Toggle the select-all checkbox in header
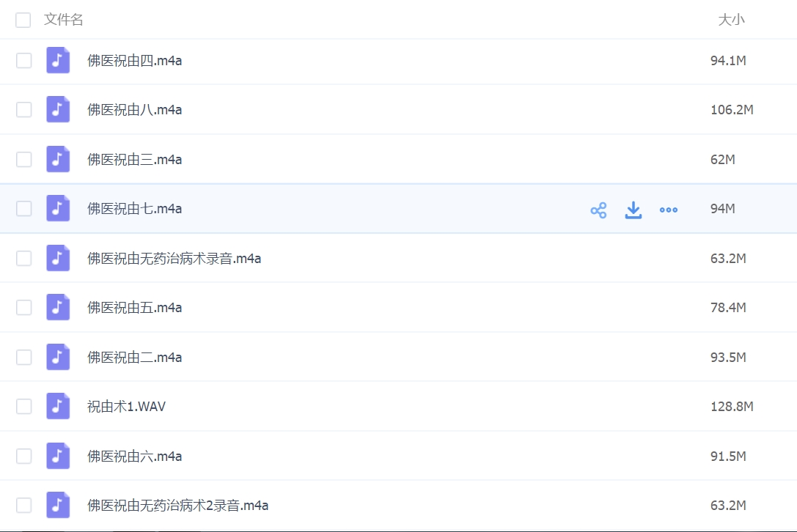The width and height of the screenshot is (797, 532). tap(23, 20)
